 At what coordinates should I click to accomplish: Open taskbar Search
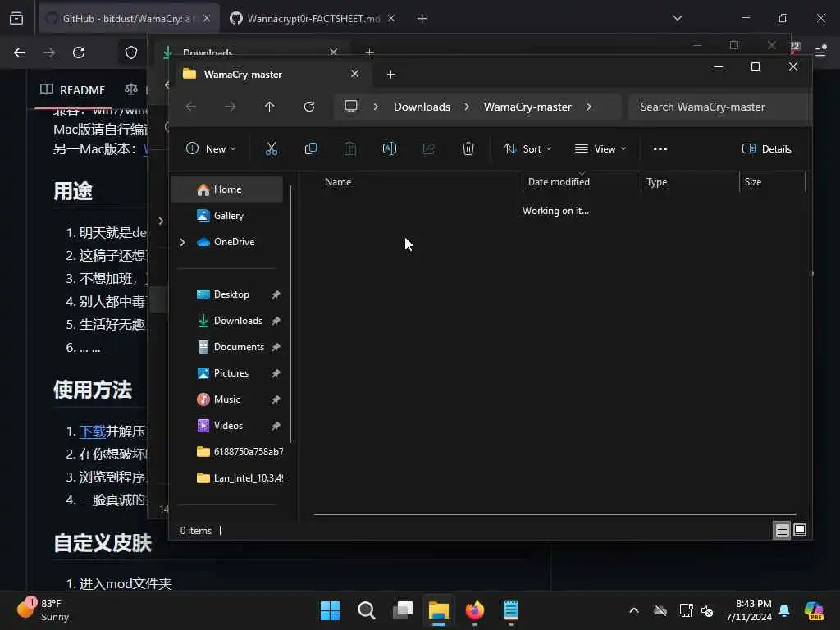(367, 610)
